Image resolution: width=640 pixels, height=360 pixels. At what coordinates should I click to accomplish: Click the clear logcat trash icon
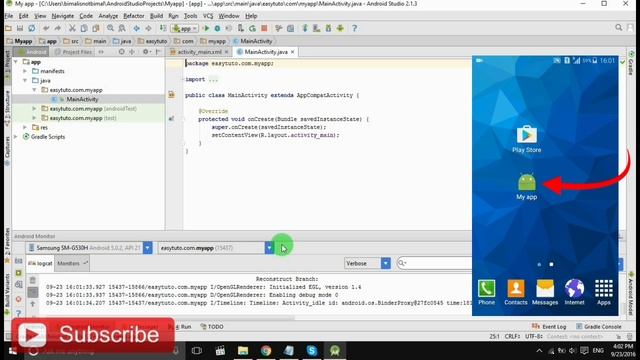(33, 280)
